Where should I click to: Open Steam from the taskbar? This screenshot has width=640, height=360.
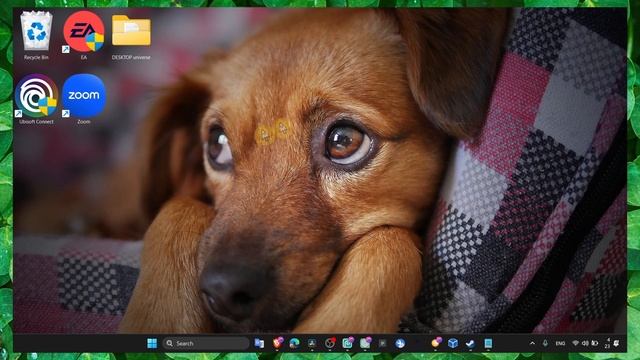pos(470,344)
